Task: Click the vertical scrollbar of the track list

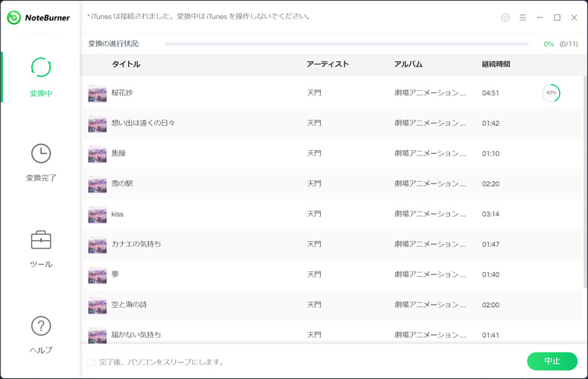Action: point(585,182)
